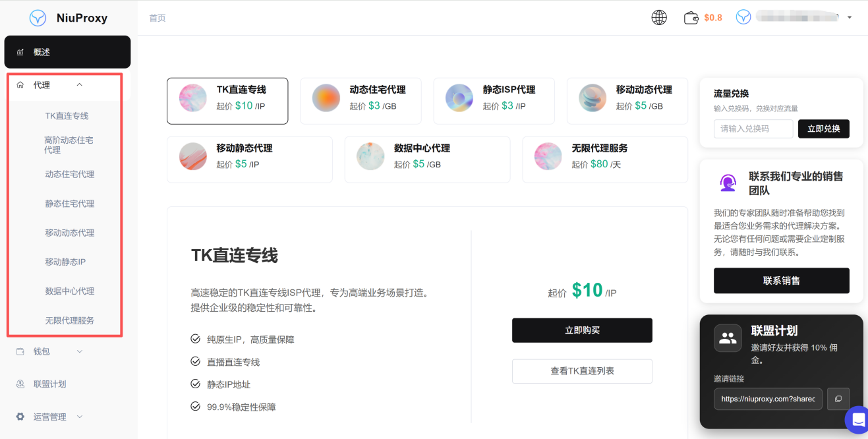The height and width of the screenshot is (439, 868).
Task: Select the 无限代理服务 product card title
Action: coord(600,148)
